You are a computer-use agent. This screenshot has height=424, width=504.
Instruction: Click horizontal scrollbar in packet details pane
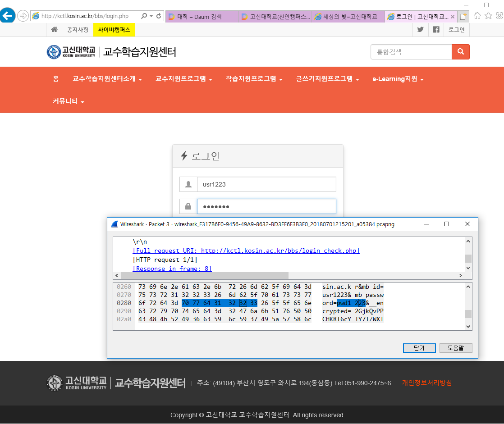[x=204, y=276]
